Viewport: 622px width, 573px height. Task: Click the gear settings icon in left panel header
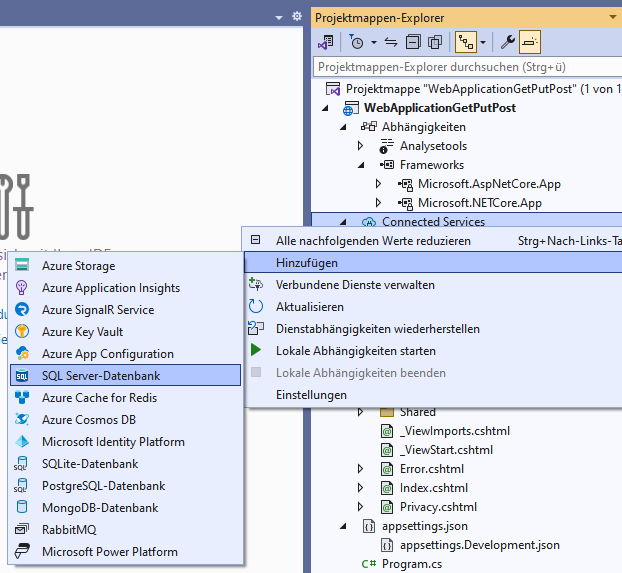pos(297,16)
